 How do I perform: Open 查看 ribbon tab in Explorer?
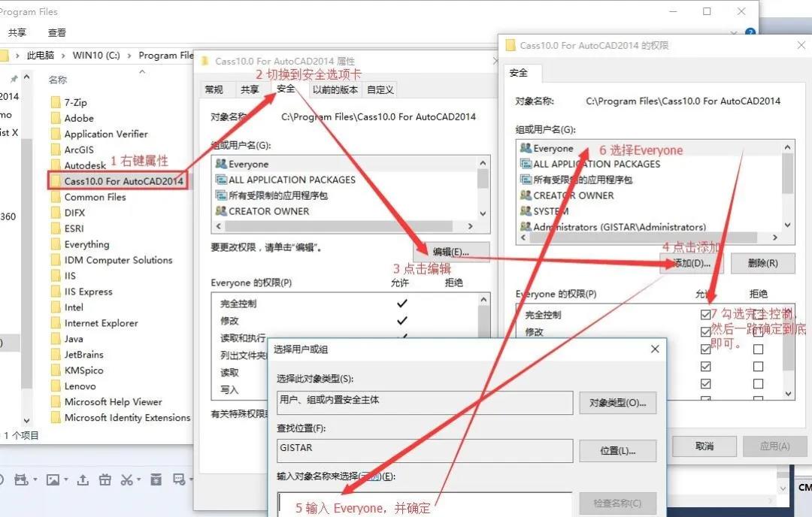click(x=57, y=32)
